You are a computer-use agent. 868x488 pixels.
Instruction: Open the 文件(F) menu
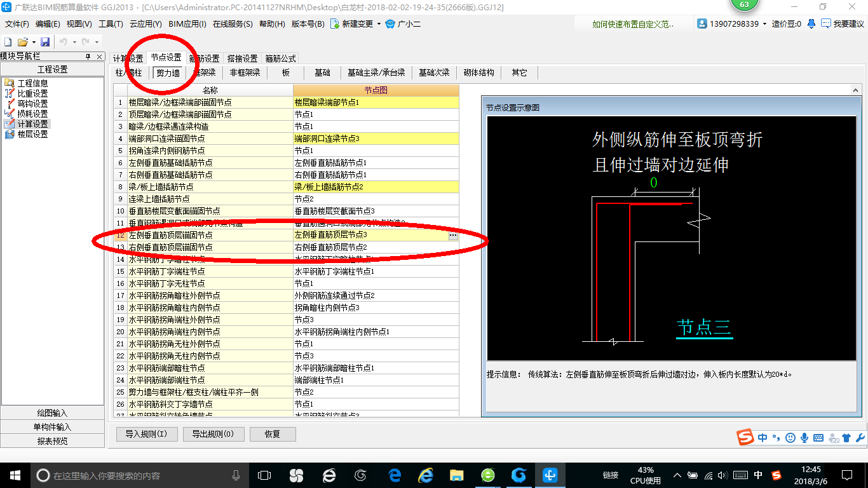tap(17, 24)
